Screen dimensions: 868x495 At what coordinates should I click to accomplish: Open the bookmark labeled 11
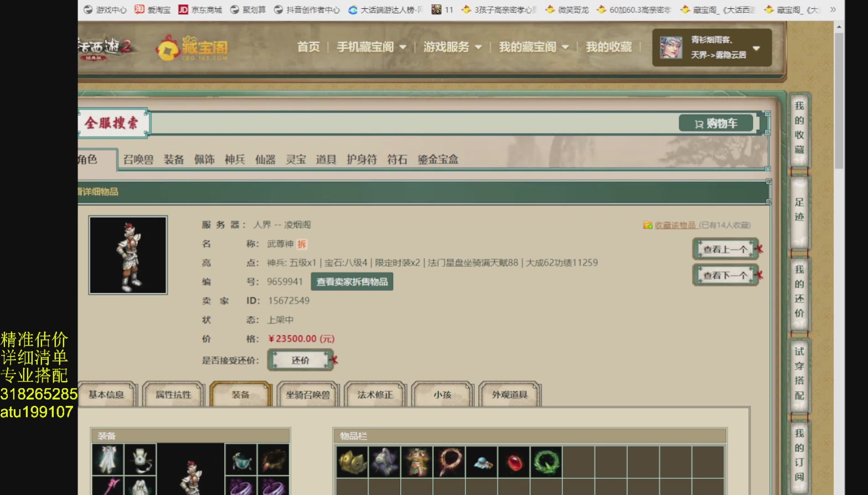[x=442, y=10]
